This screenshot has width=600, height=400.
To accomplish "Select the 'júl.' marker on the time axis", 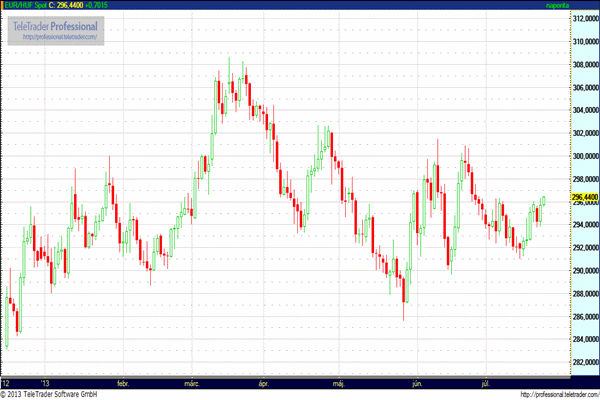I will (x=486, y=382).
